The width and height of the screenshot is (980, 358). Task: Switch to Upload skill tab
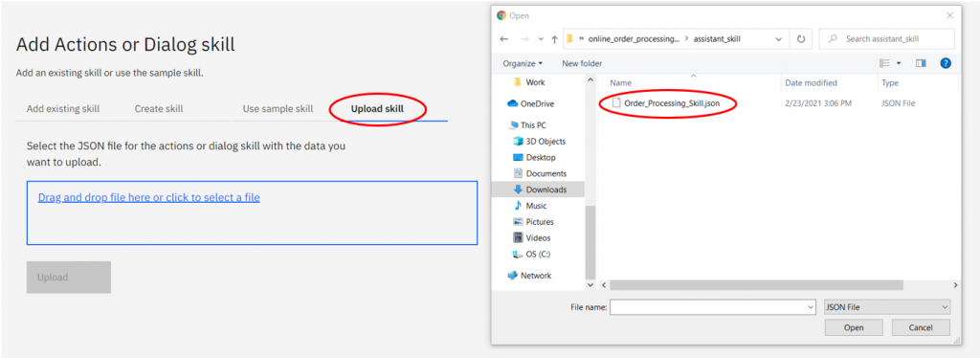(377, 109)
